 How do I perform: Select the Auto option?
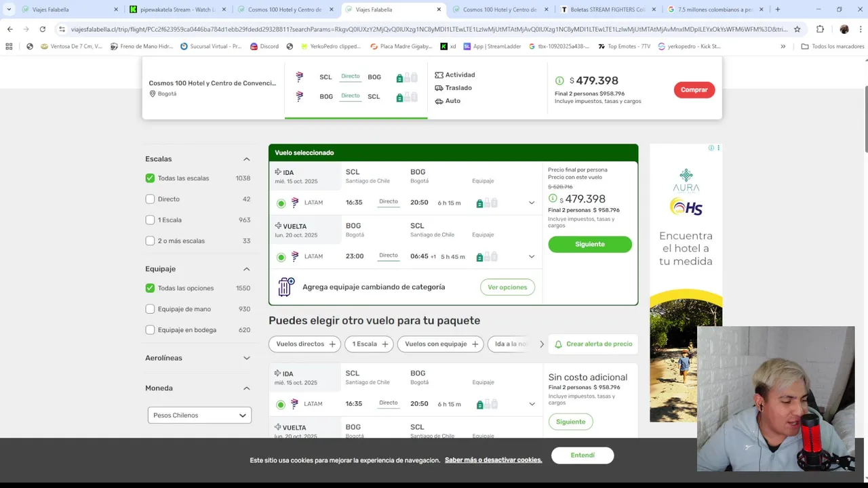pos(448,100)
